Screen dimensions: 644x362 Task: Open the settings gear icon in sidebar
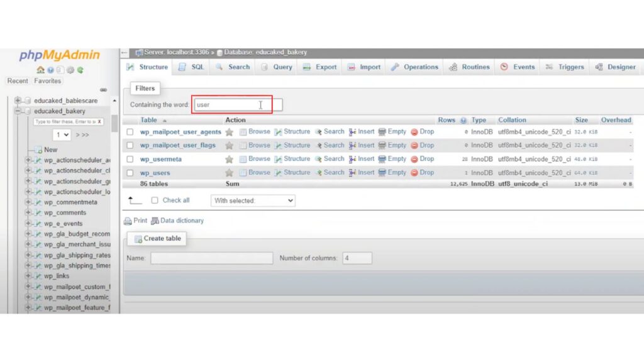[x=70, y=70]
